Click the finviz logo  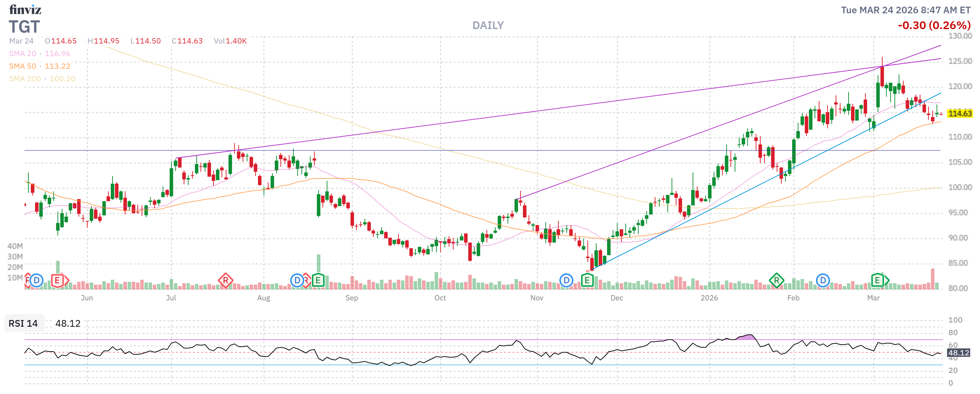tap(25, 9)
